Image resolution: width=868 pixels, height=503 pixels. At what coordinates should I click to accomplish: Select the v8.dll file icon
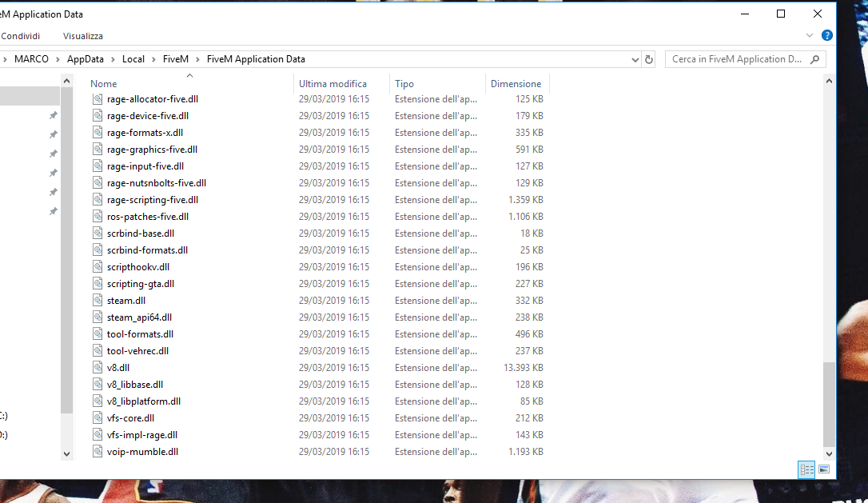coord(98,367)
